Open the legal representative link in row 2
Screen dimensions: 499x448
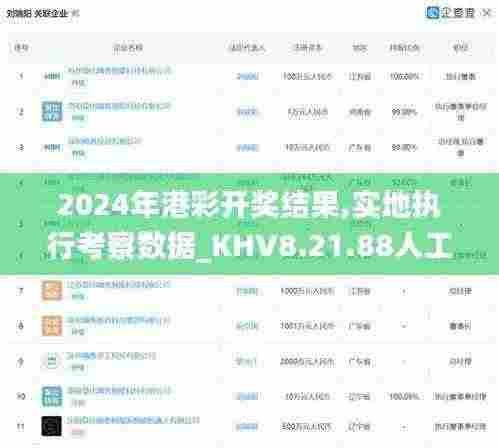[x=247, y=112]
